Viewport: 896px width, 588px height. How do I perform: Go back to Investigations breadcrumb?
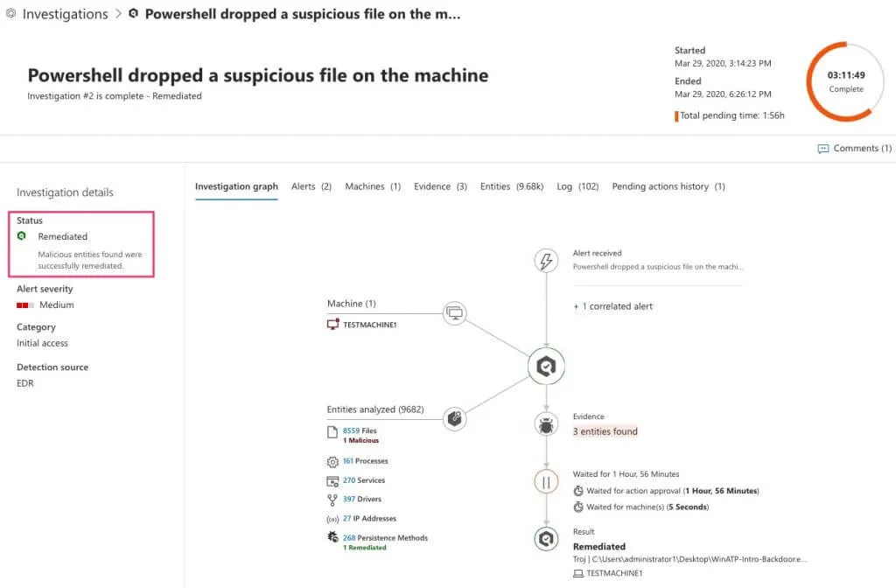pyautogui.click(x=65, y=14)
